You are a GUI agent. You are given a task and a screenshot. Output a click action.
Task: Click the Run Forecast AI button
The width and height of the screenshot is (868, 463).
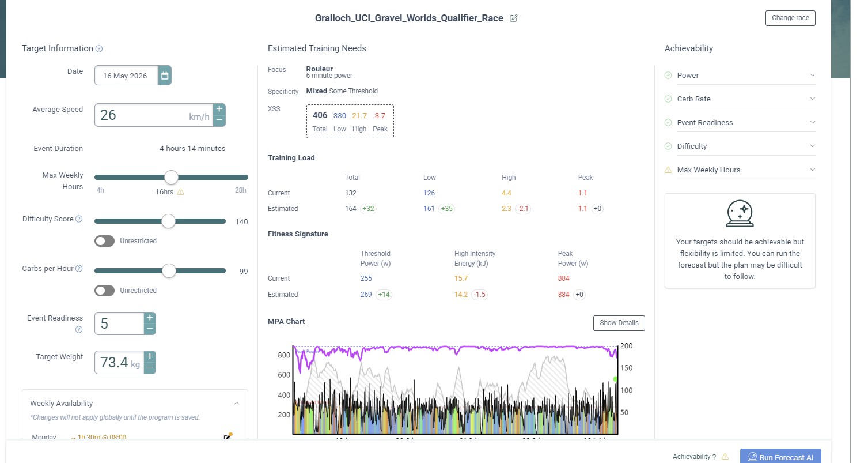click(780, 457)
